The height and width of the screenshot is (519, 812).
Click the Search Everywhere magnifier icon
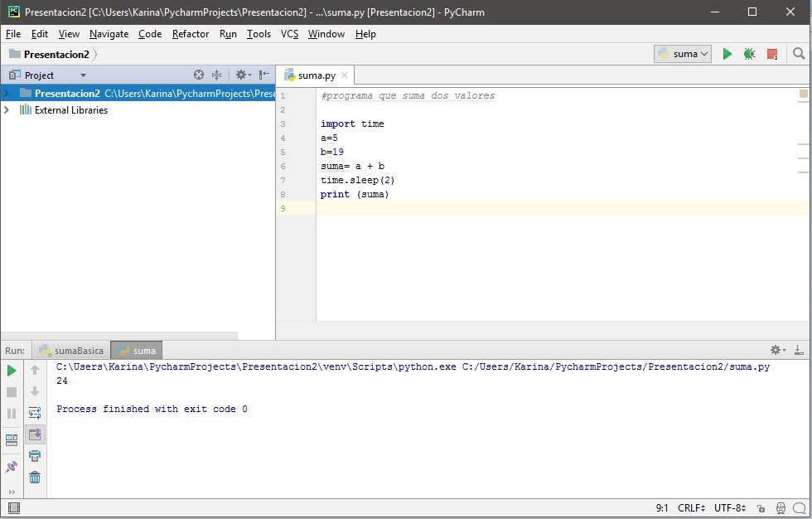(x=797, y=53)
